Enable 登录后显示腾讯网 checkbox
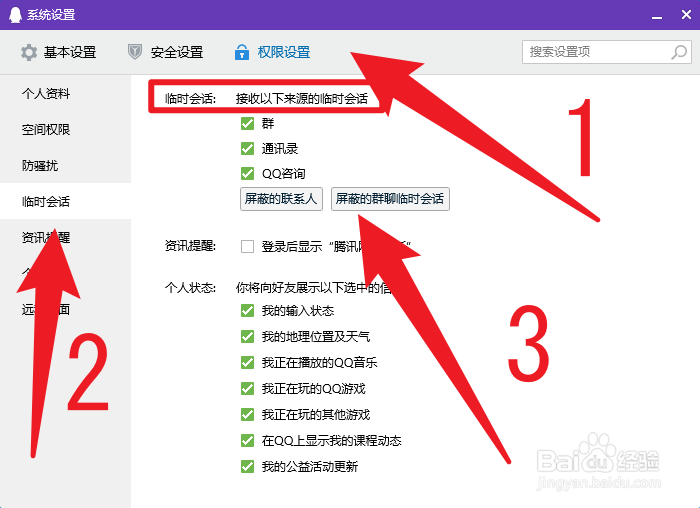Viewport: 700px width, 508px height. [247, 246]
